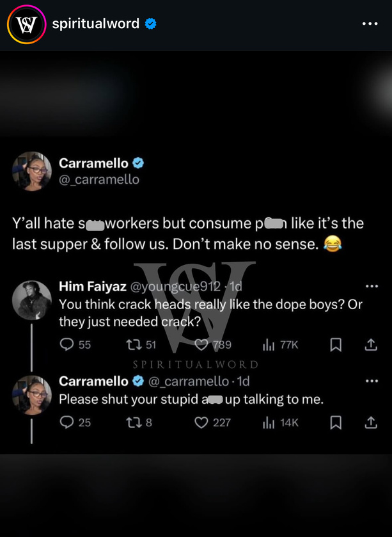Open the @youngcue912 handle
392x537 pixels.
[x=175, y=286]
